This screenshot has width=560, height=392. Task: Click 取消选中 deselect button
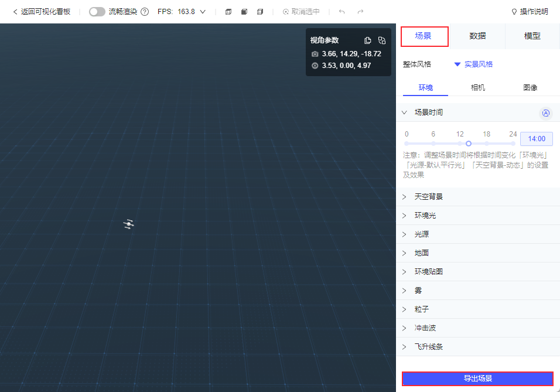click(x=301, y=12)
